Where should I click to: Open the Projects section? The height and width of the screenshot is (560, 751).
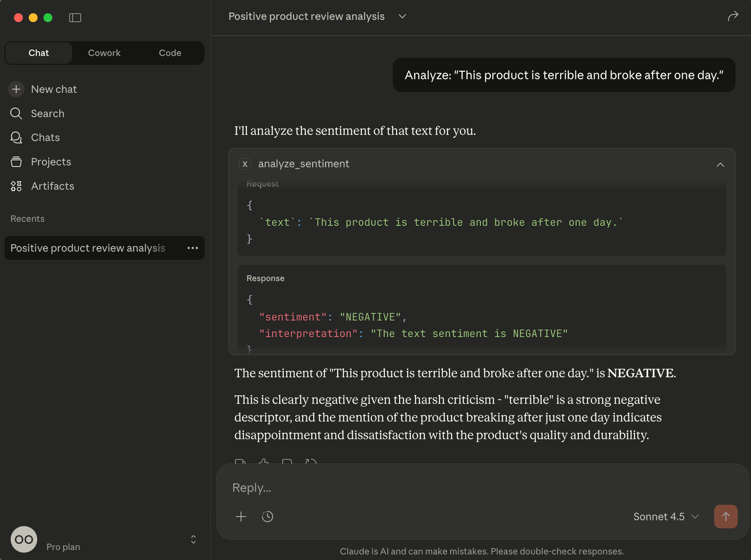pos(51,162)
